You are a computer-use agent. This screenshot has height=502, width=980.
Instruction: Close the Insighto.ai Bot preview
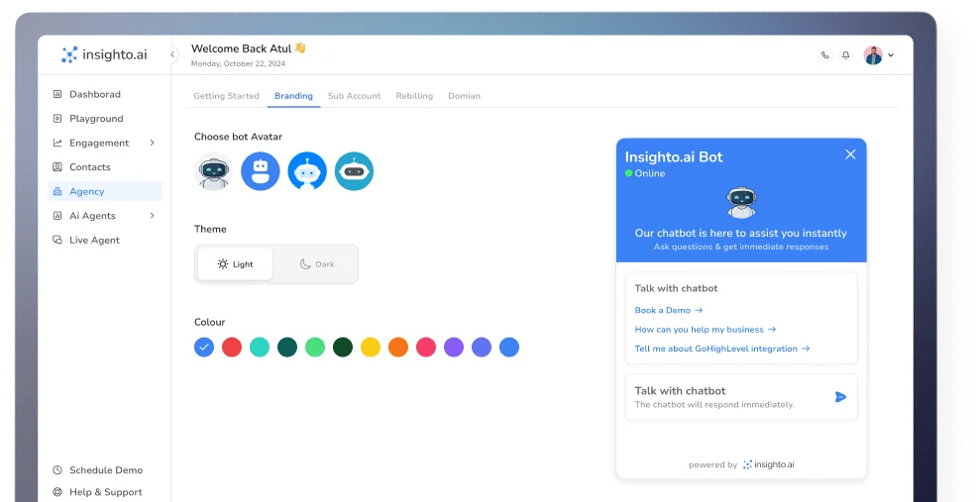pos(850,154)
